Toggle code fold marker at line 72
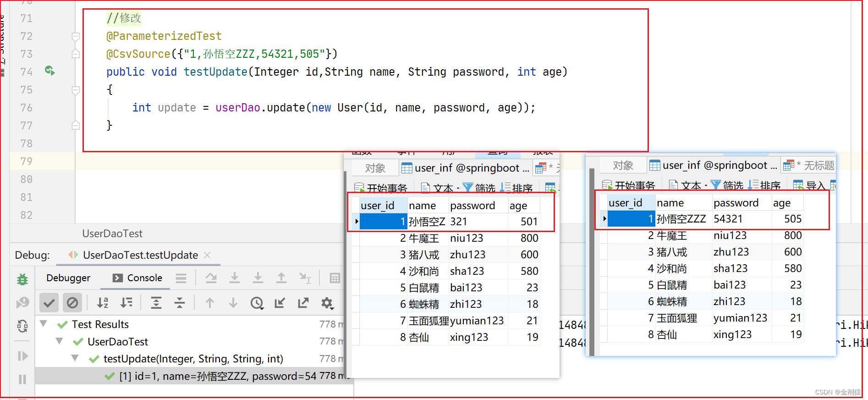Viewport: 868px width, 400px height. pos(76,36)
